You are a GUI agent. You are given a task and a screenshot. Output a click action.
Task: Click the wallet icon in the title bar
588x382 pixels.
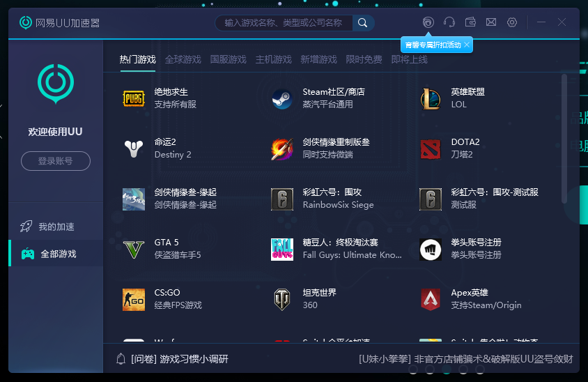(470, 22)
